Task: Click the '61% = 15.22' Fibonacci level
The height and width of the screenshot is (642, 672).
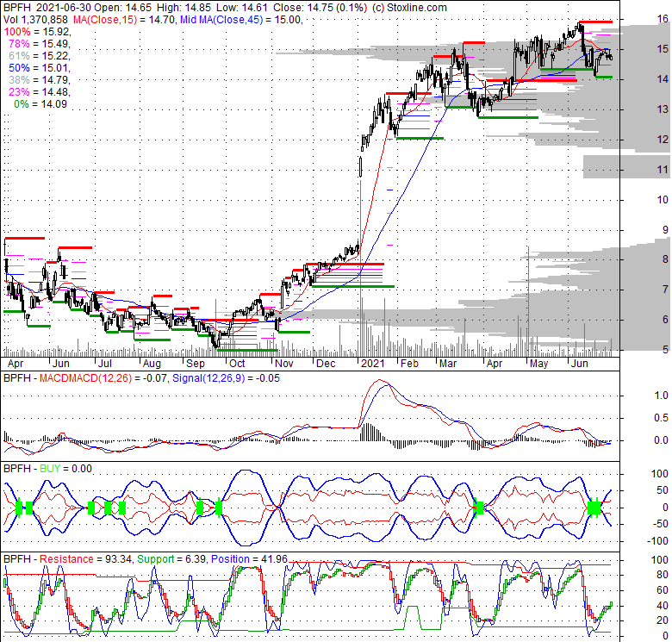Action: (40, 56)
